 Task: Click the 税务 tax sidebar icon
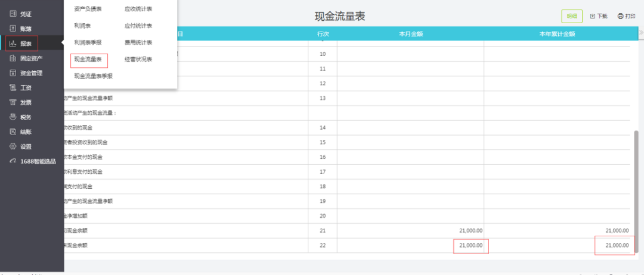tap(13, 117)
